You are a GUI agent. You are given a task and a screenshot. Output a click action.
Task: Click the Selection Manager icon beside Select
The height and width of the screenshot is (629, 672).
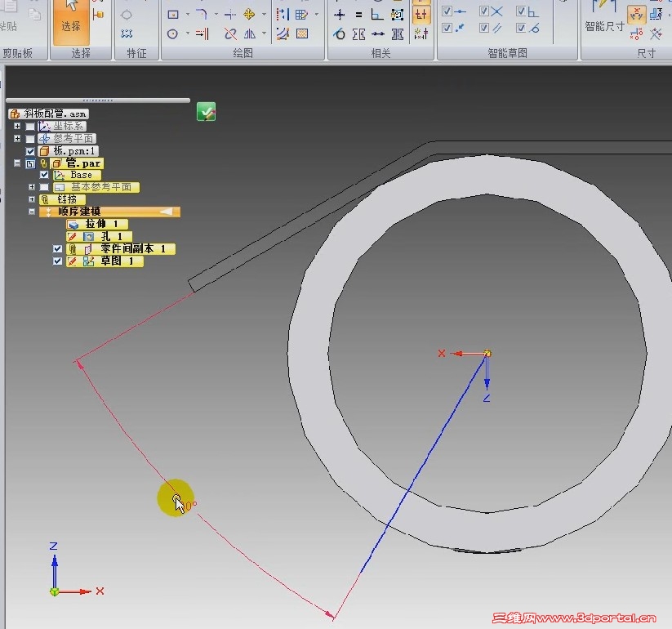[x=99, y=16]
